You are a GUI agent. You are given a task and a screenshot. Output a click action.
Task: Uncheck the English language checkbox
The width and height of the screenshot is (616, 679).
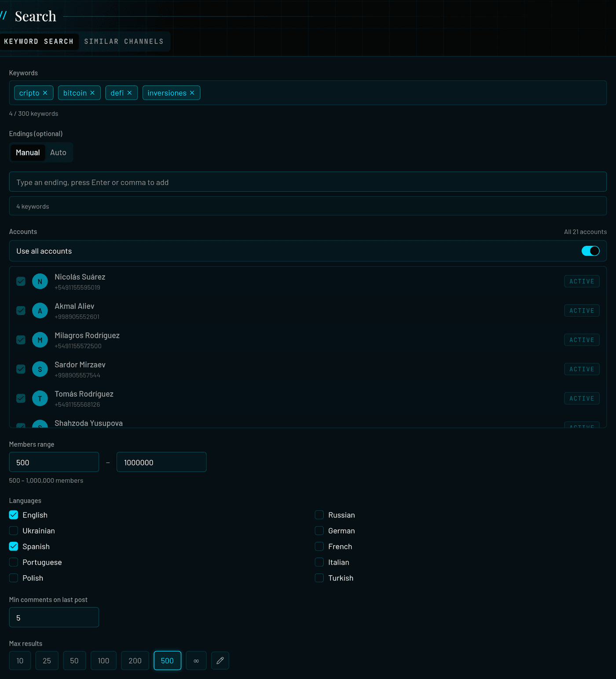click(14, 515)
